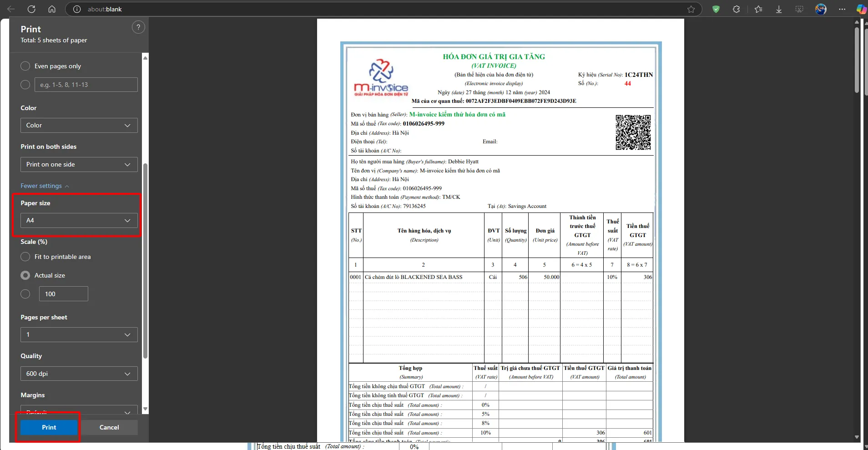Click the M-invoice logo in preview
This screenshot has width=868, height=450.
click(x=381, y=77)
